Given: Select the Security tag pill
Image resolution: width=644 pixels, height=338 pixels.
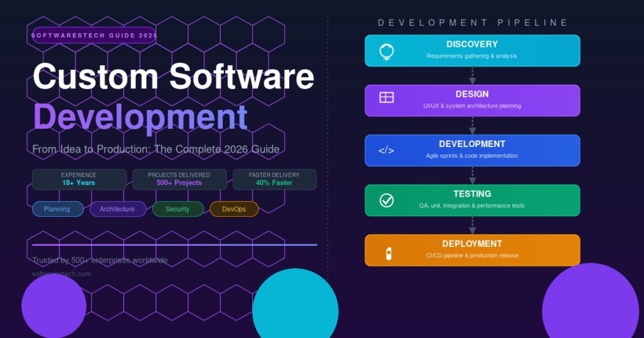Looking at the screenshot, I should (178, 209).
